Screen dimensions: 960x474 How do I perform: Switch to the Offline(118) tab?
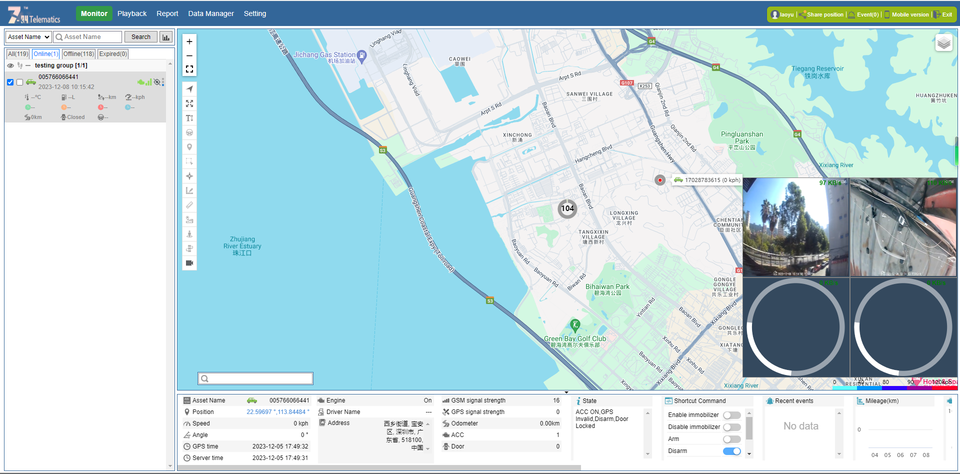coord(77,54)
